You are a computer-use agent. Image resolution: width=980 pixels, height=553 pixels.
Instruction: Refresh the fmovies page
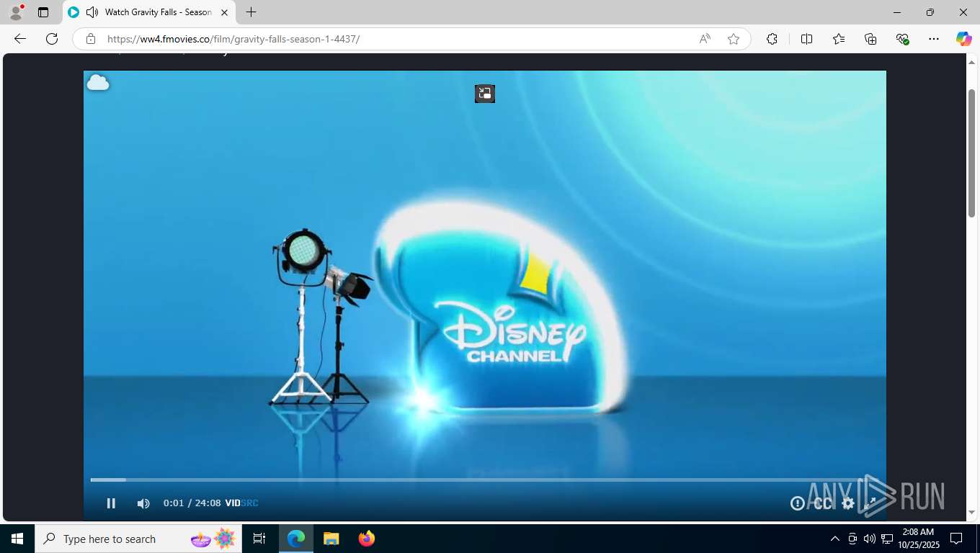(52, 39)
